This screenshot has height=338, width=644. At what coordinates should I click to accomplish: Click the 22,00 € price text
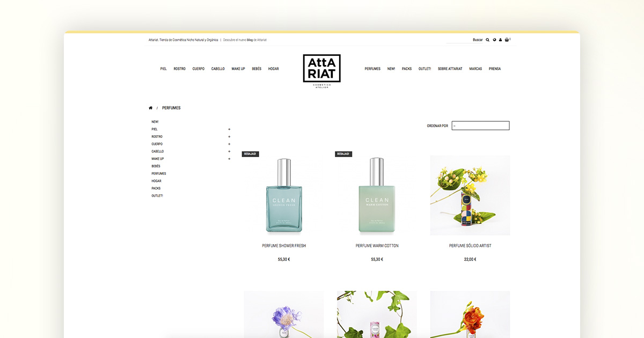(x=470, y=260)
